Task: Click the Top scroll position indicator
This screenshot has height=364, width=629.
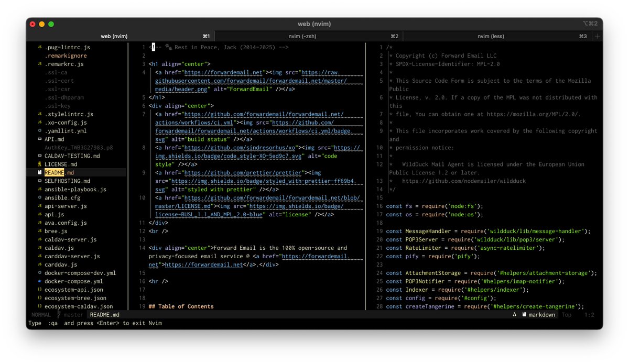Action: pyautogui.click(x=567, y=315)
